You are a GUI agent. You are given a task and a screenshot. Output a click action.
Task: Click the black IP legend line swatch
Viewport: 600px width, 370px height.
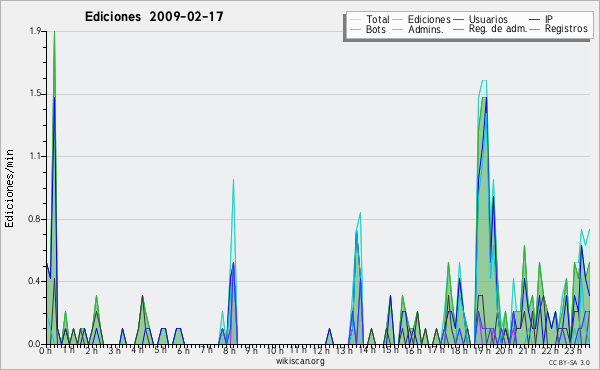pyautogui.click(x=535, y=20)
